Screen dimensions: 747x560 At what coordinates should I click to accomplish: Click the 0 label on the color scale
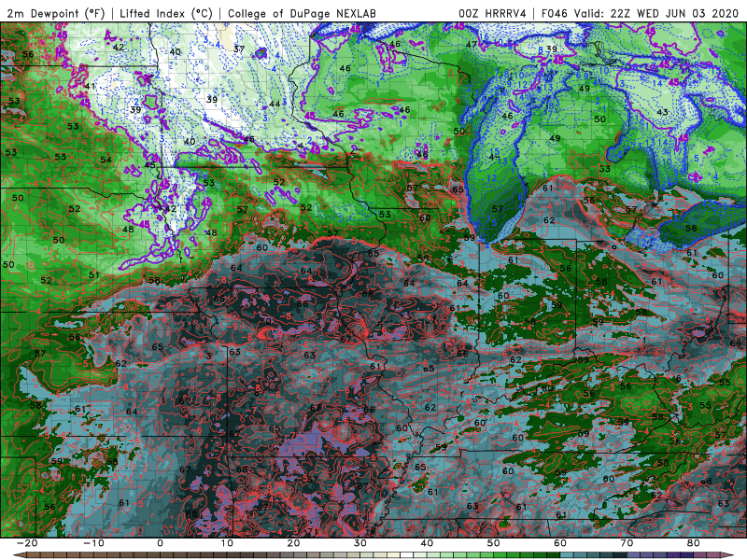pos(160,543)
